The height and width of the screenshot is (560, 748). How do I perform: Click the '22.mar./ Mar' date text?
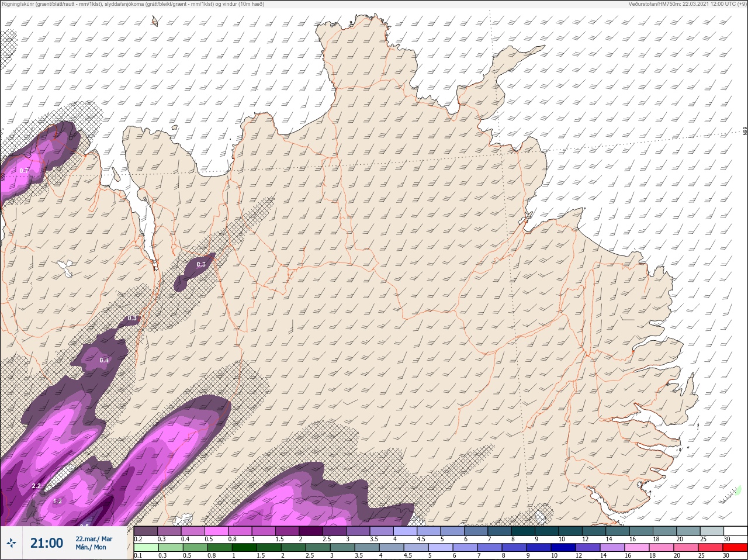[94, 539]
